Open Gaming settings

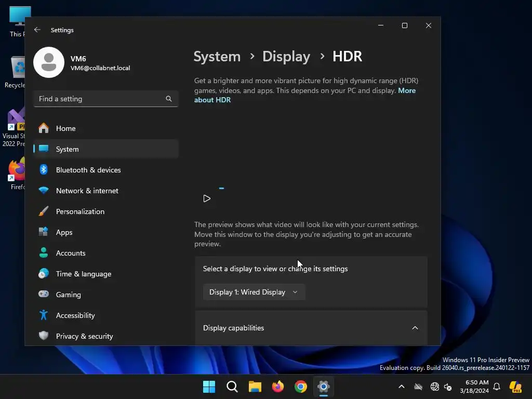(x=106, y=295)
